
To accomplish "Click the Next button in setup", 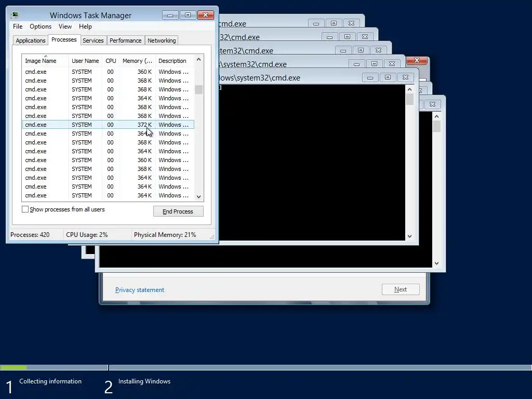I will [x=401, y=289].
